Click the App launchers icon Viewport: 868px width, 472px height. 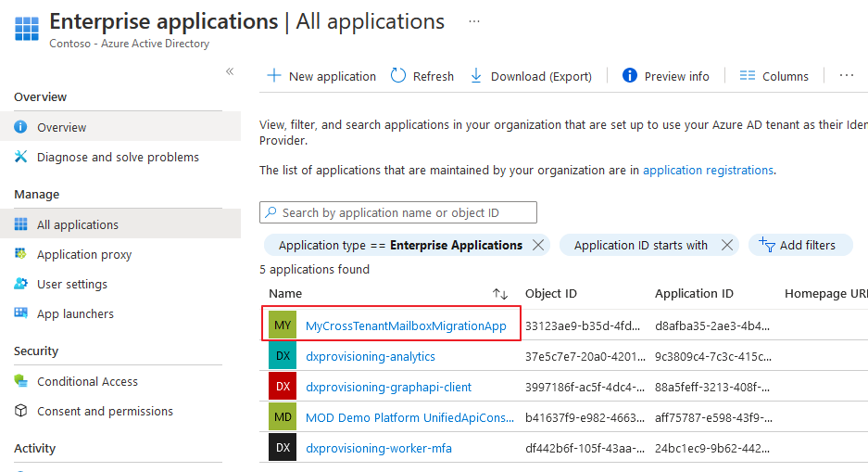[20, 313]
